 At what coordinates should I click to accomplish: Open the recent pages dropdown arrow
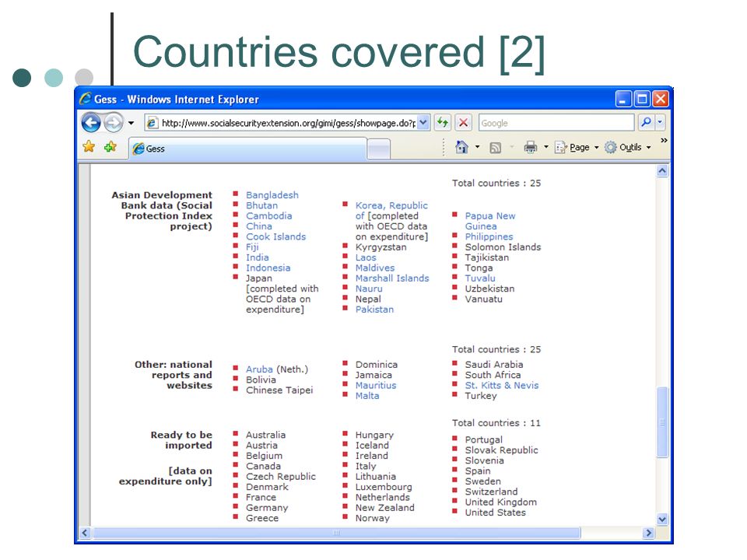[x=131, y=124]
